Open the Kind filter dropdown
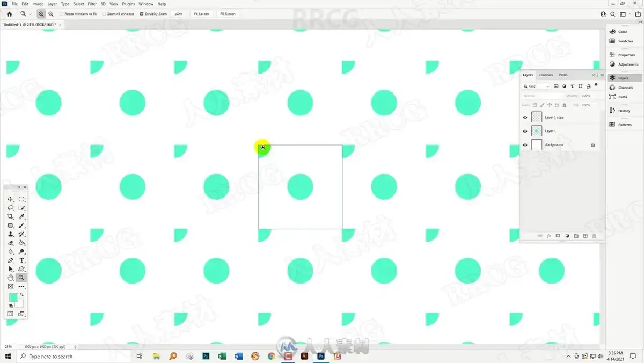Screen dimensions: 644x363 (537, 86)
